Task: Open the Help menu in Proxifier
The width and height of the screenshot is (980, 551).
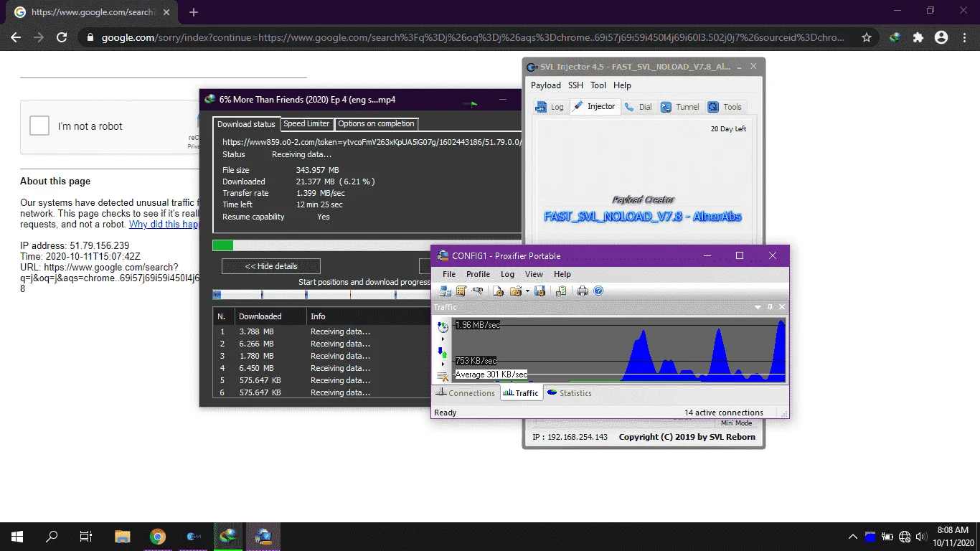Action: (x=562, y=274)
